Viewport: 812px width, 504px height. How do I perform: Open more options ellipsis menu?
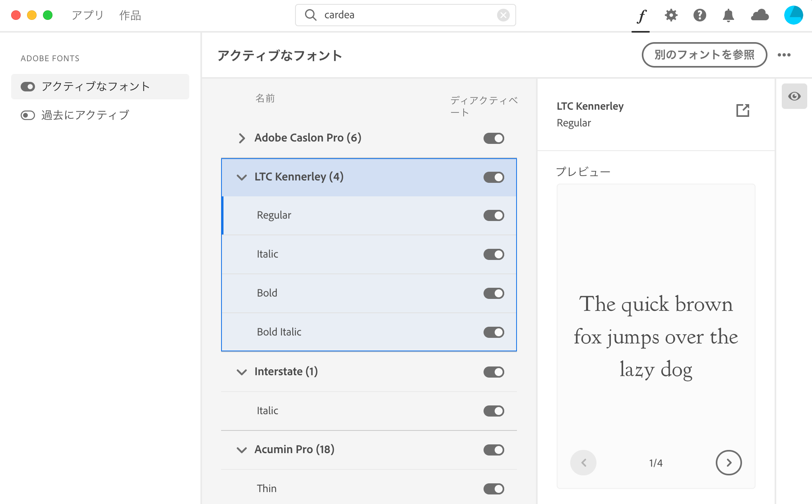[784, 55]
